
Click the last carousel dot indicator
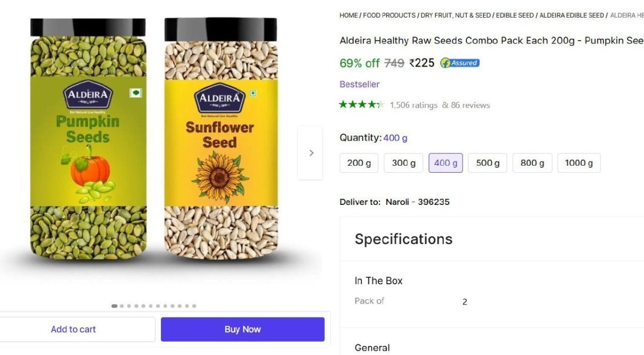[194, 306]
